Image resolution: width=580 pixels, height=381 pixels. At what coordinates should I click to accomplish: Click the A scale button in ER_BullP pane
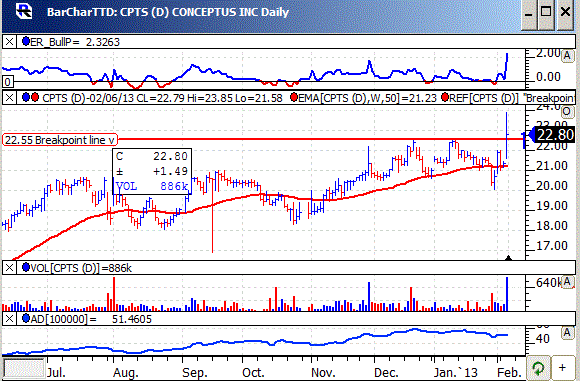(567, 56)
